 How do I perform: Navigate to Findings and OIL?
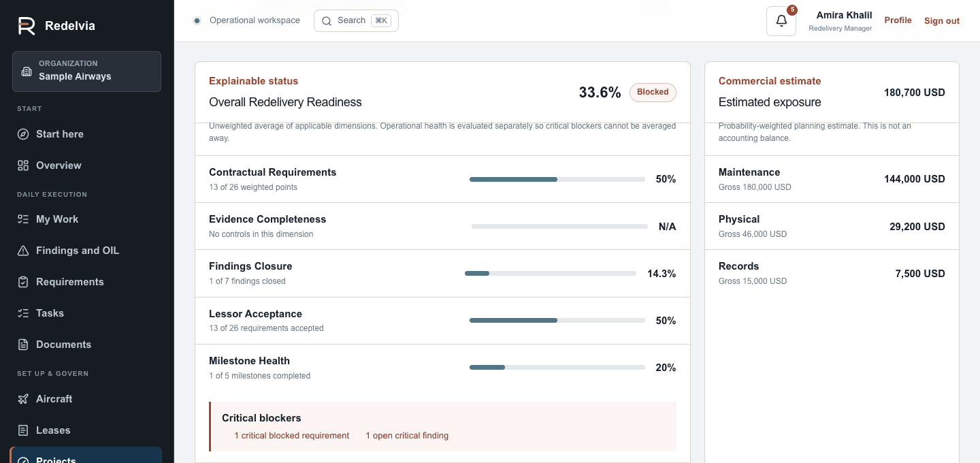86,251
